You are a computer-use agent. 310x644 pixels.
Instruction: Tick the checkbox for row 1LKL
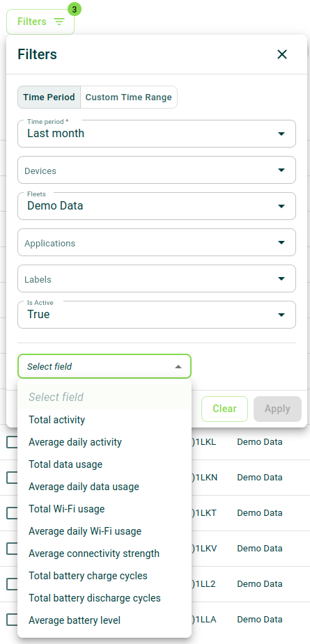[12, 442]
